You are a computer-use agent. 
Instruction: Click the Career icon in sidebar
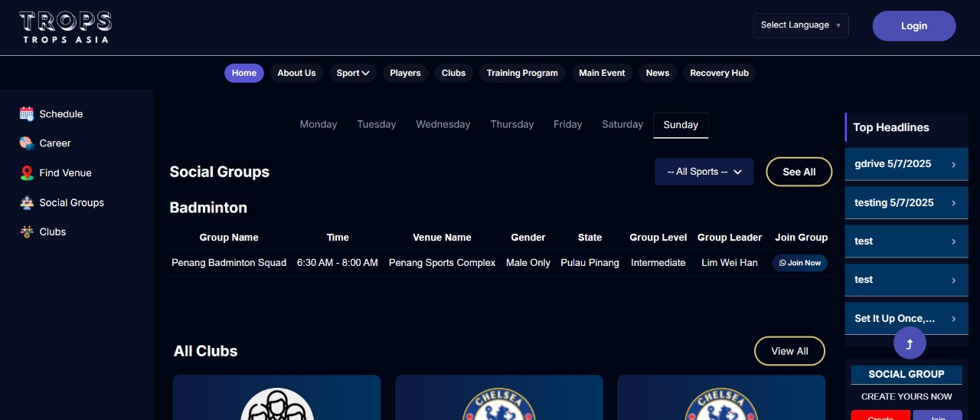[x=27, y=143]
